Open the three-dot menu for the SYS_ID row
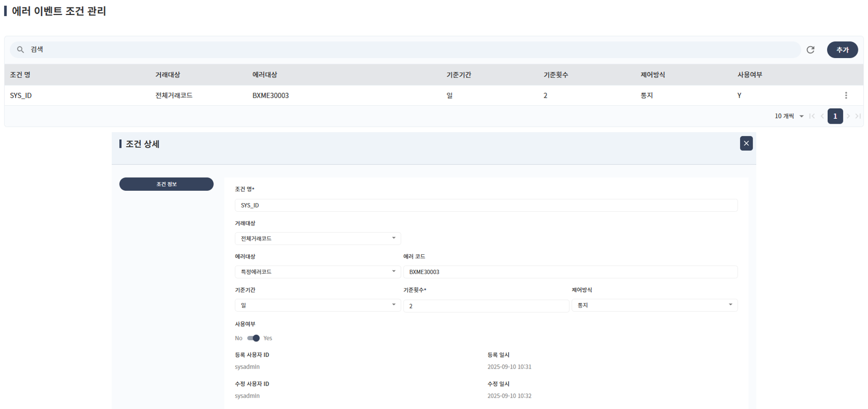 click(846, 95)
